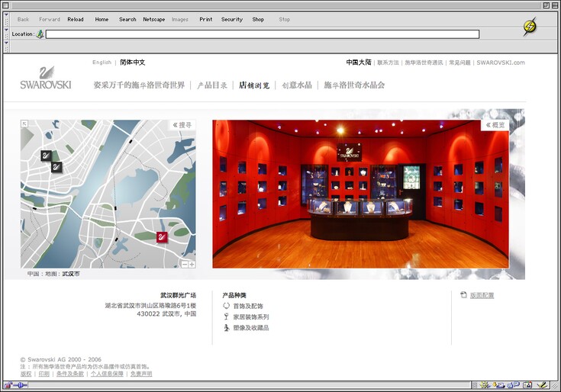Open 版权 footer link
This screenshot has height=392, width=561.
26,374
